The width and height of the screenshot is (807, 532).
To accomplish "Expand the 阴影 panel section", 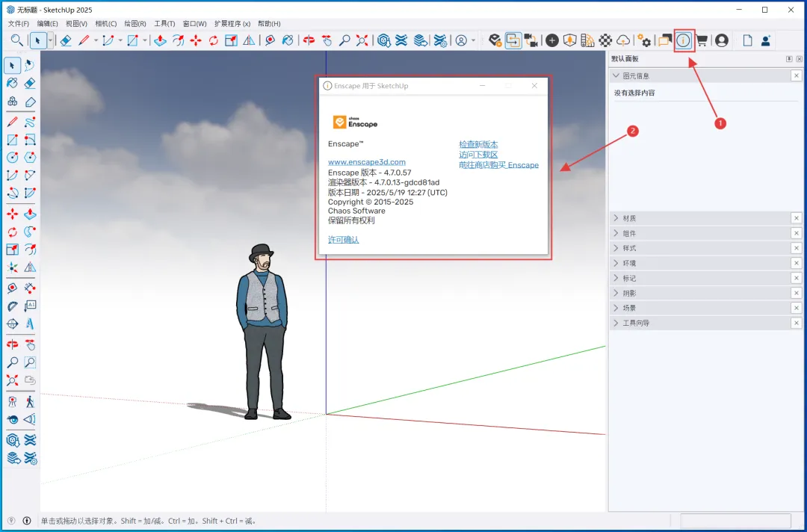I will click(x=616, y=293).
